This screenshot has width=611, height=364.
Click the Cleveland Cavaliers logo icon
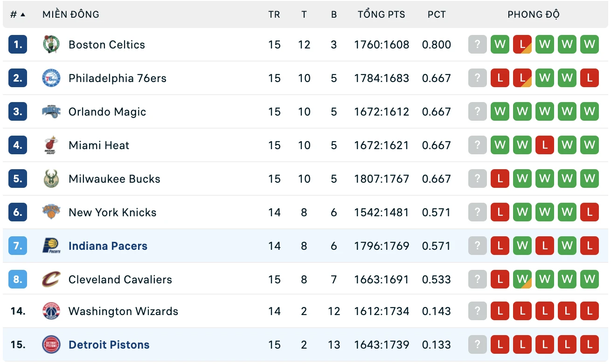tap(51, 280)
